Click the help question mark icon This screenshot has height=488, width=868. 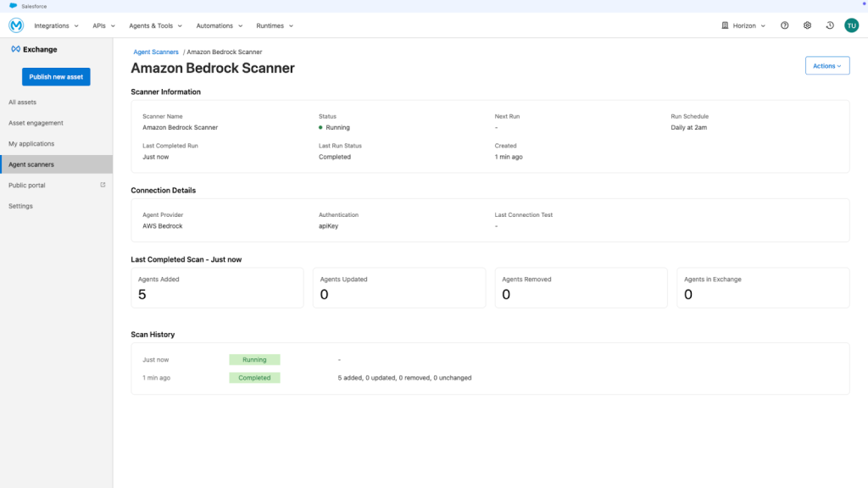[784, 25]
